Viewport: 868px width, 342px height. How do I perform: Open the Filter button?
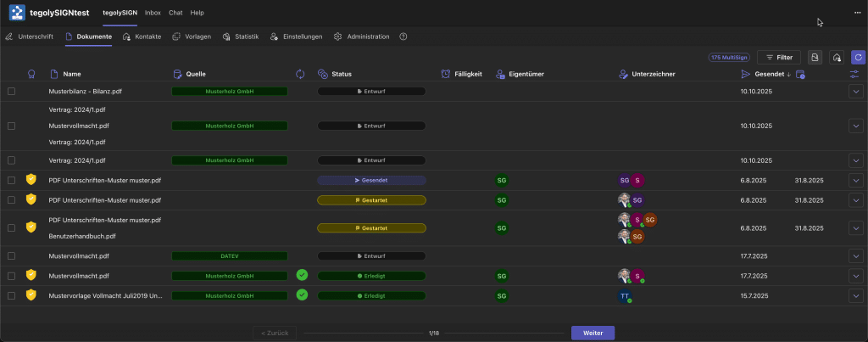click(x=778, y=57)
